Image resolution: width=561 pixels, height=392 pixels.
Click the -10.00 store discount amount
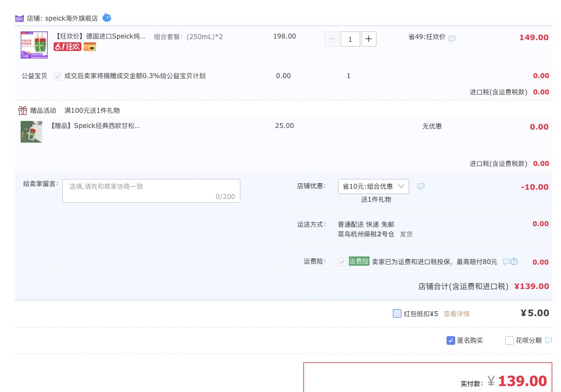(x=534, y=187)
